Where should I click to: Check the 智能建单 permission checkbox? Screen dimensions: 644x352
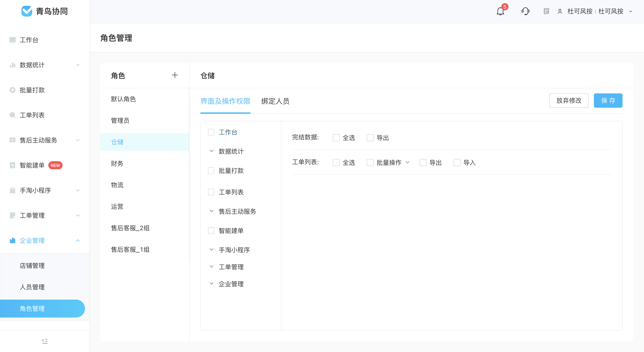point(211,230)
